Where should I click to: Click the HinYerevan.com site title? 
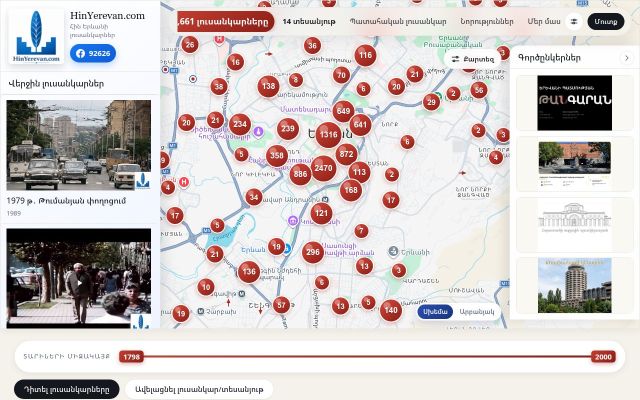click(x=107, y=16)
